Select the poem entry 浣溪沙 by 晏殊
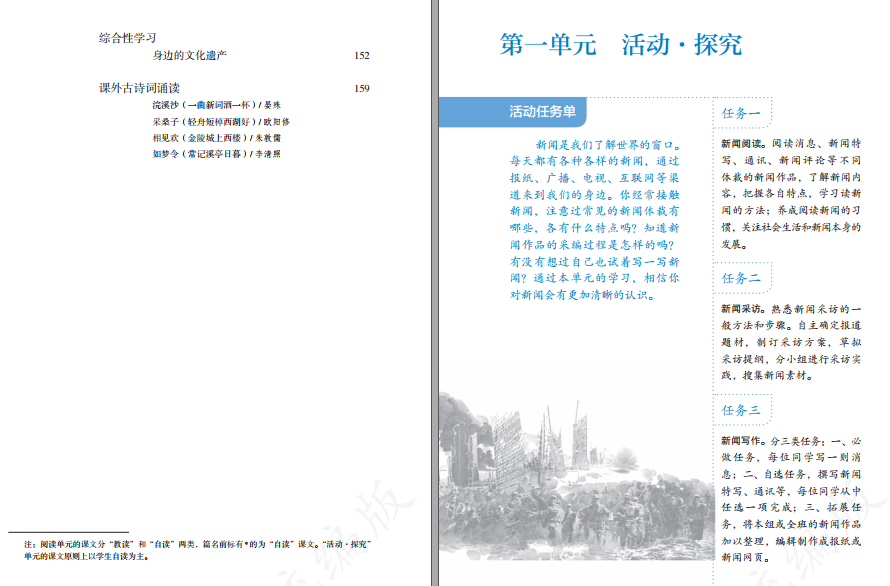 pos(216,105)
